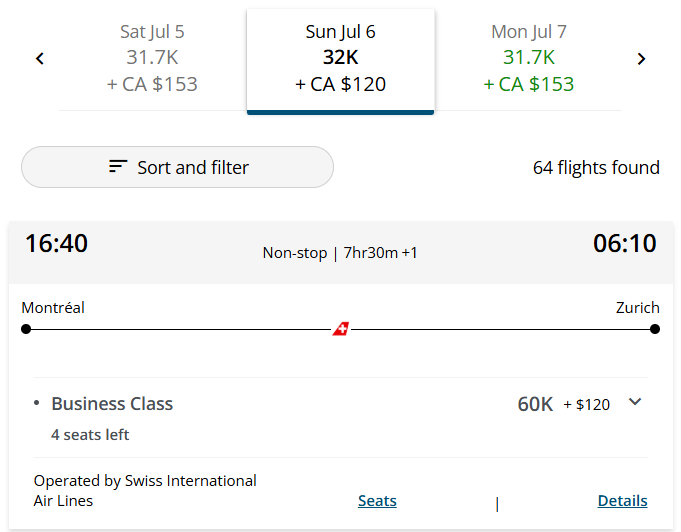Open the Seats link
The image size is (681, 532).
(x=377, y=501)
